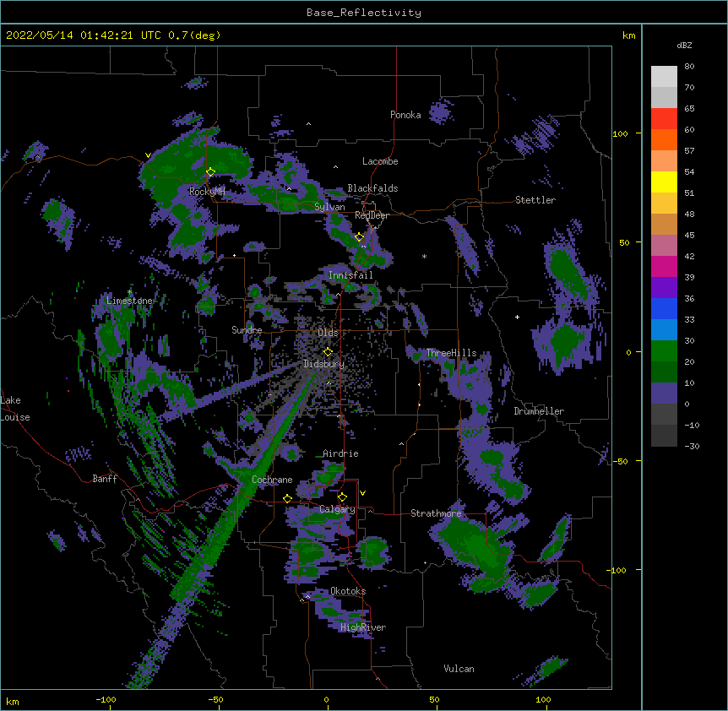Click the asterisk marker above Limestone label

click(x=129, y=291)
